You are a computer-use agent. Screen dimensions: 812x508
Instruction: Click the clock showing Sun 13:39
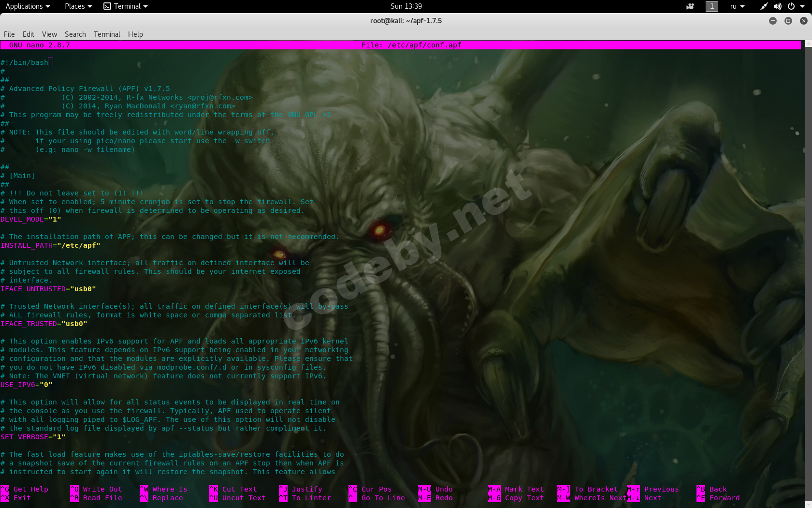406,6
